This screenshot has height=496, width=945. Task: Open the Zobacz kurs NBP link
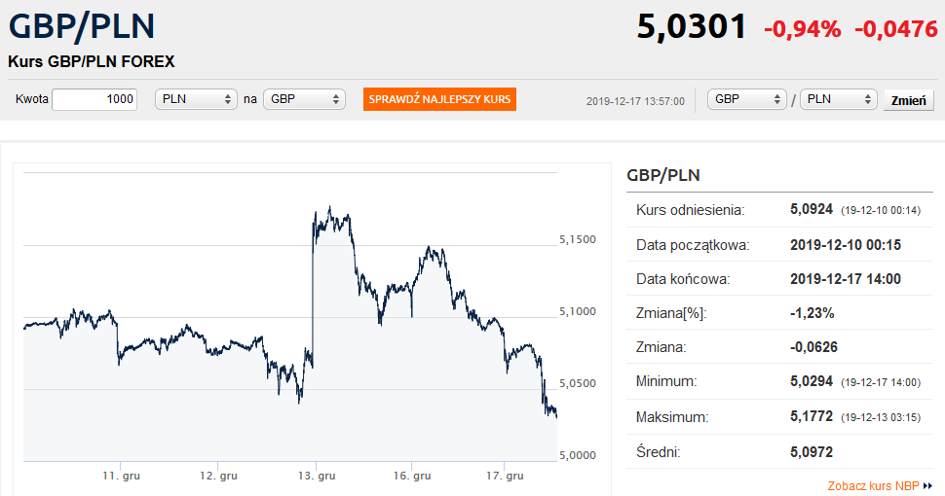tap(873, 486)
